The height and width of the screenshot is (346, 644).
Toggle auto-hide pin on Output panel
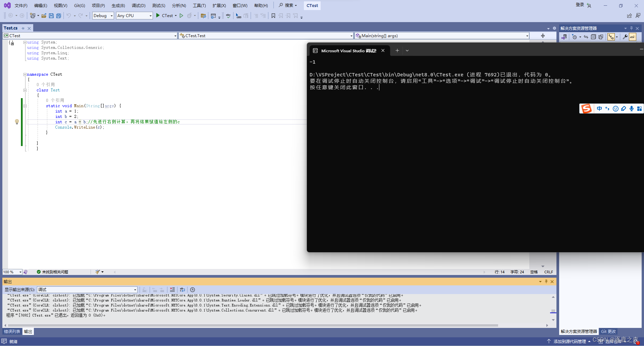[x=546, y=282]
